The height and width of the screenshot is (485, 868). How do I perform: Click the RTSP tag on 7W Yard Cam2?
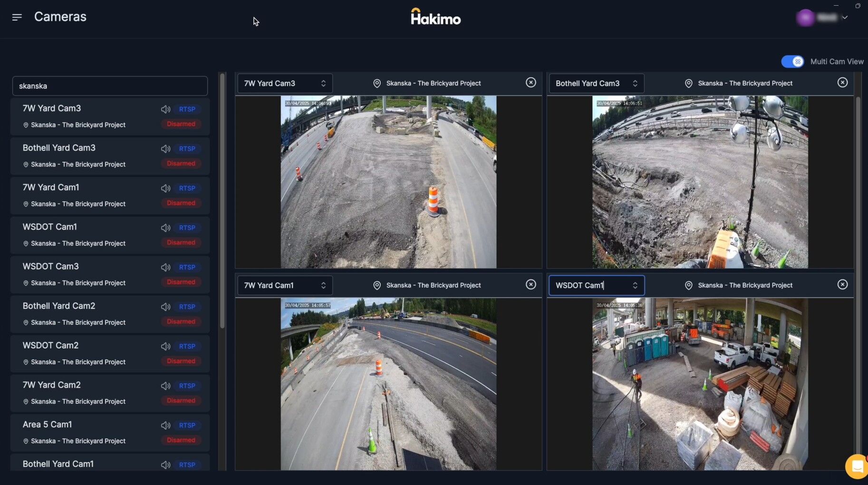pyautogui.click(x=187, y=386)
